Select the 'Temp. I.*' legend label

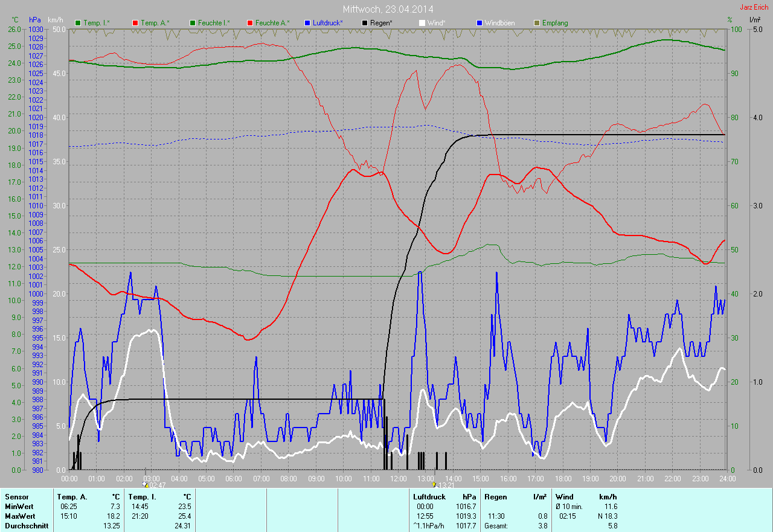[x=97, y=23]
